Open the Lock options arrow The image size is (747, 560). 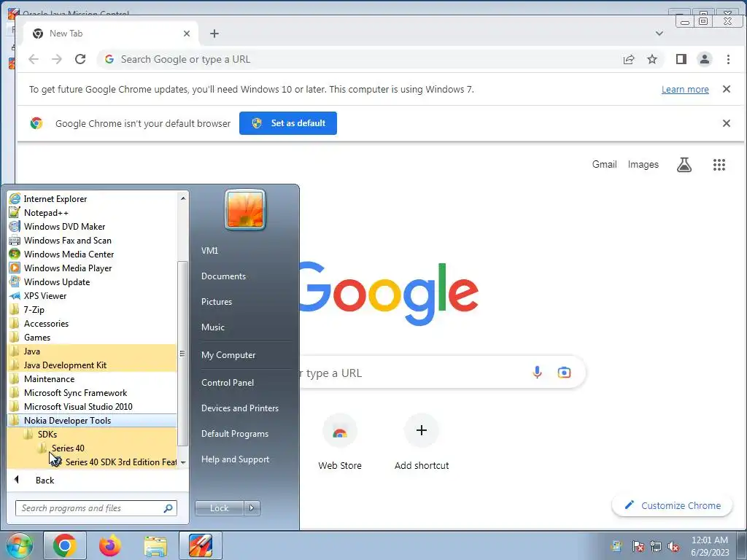pos(252,508)
